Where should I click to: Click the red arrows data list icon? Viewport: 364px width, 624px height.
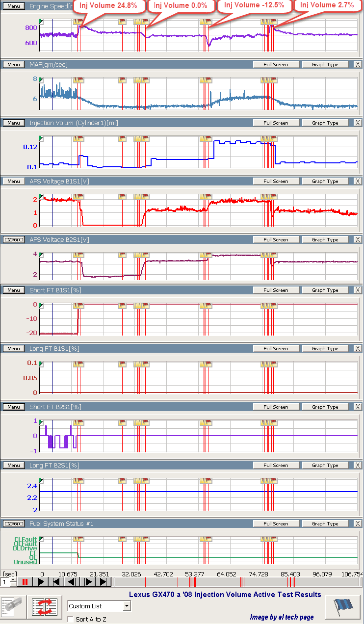click(x=45, y=607)
